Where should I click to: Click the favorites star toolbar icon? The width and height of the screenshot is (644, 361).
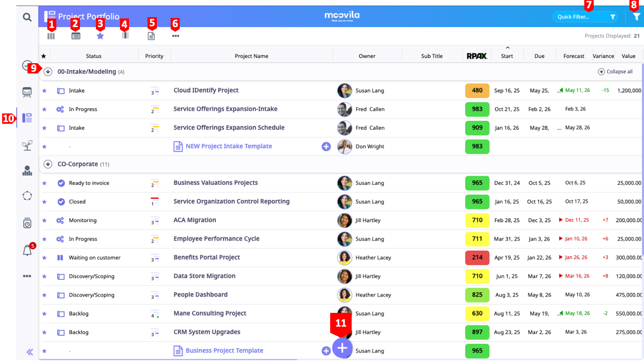coord(100,36)
